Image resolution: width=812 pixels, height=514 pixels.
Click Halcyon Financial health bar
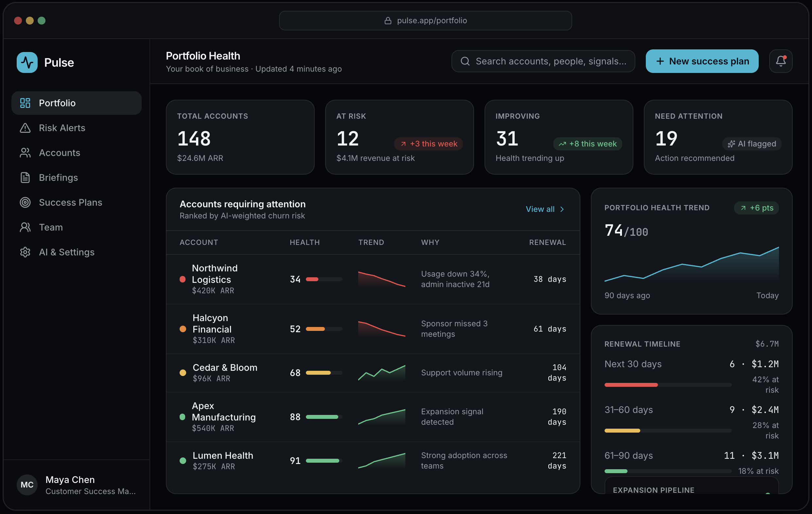(324, 329)
